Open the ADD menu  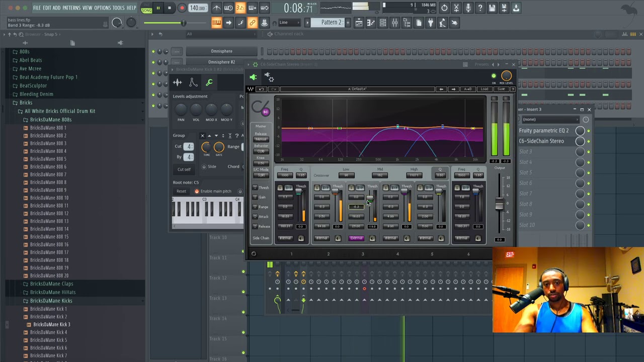56,8
